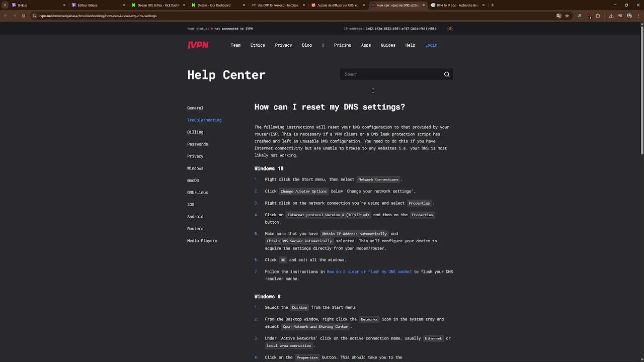Open the downloads icon in browser toolbar
644x362 pixels.
(611, 16)
